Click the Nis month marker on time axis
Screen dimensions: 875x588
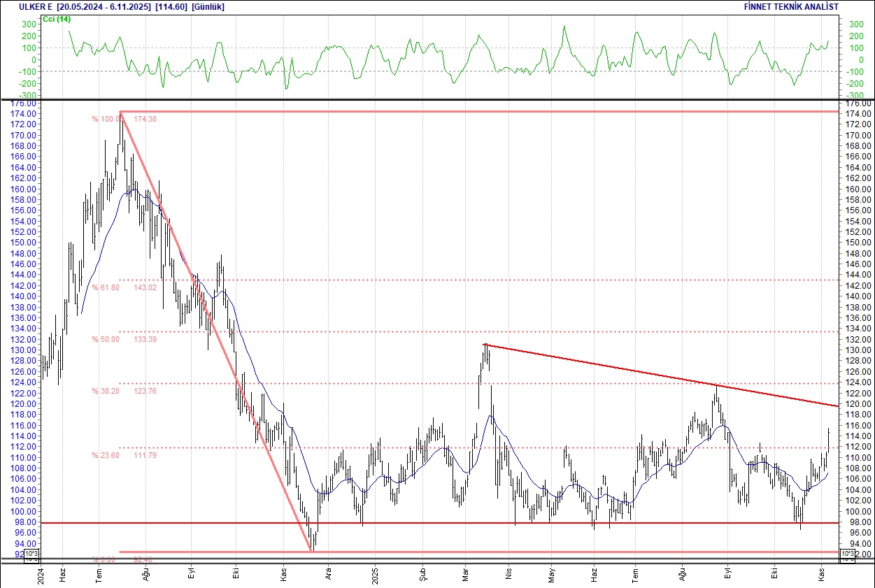[x=509, y=573]
